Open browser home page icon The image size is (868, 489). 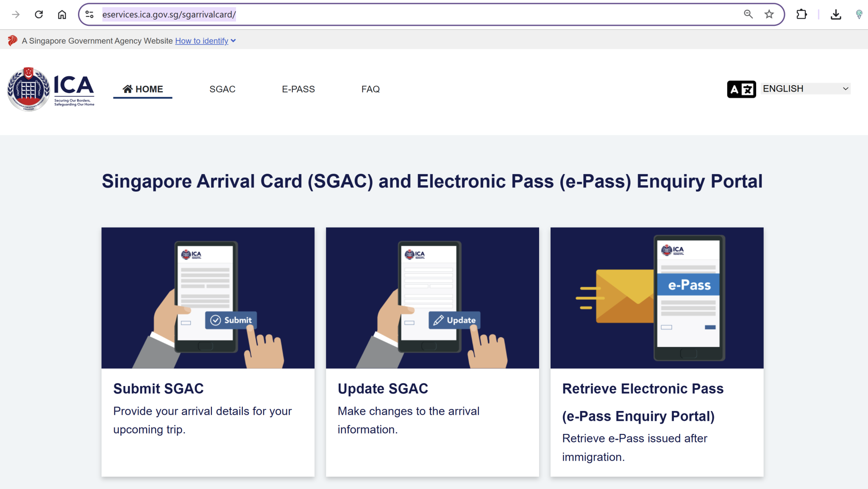[62, 14]
